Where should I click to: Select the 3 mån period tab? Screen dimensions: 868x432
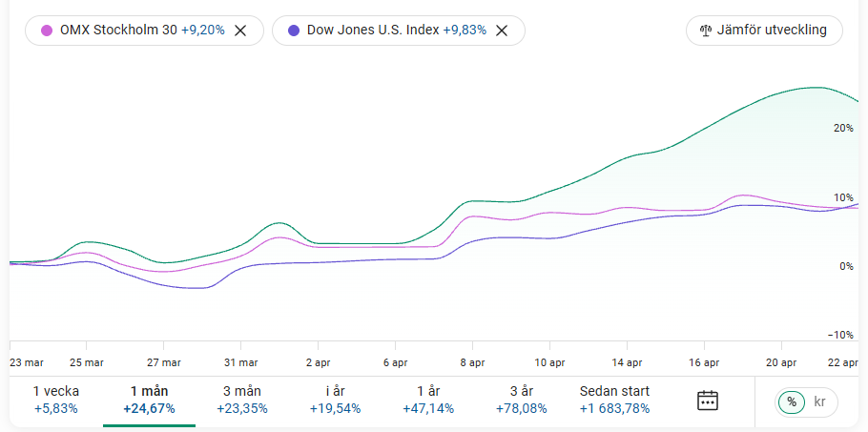tap(240, 400)
